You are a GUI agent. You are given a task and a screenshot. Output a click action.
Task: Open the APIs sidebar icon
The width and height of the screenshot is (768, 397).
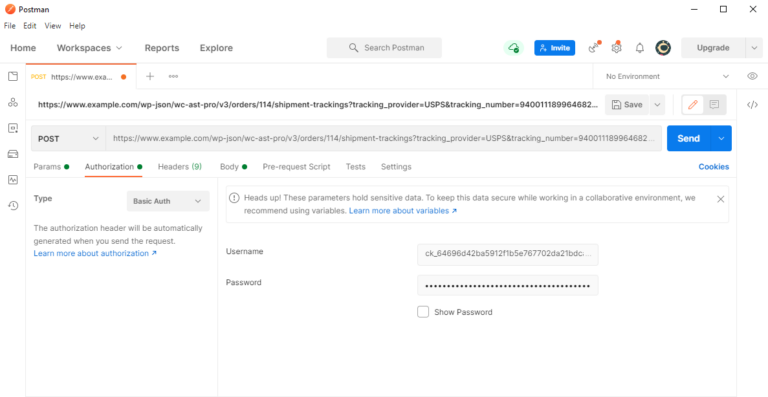point(13,102)
